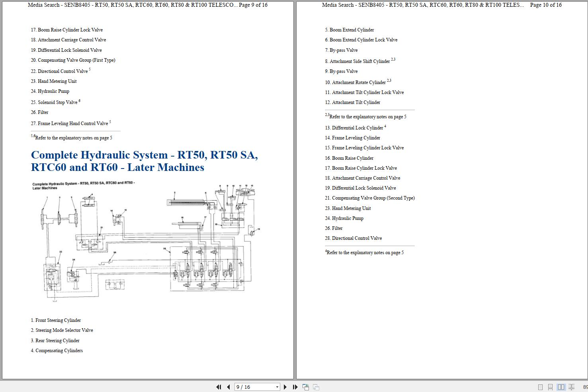Select the single page view icon

tap(540, 387)
